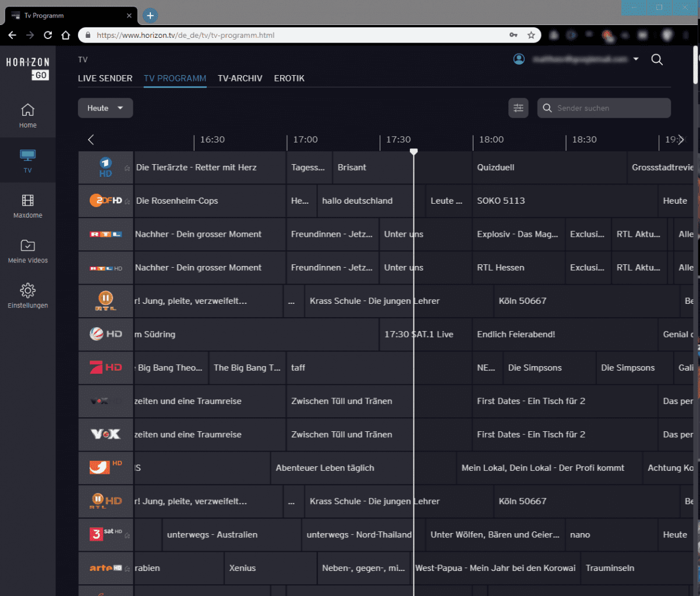Open 17:30 SAT.1 Live programme
The image size is (700, 596).
coord(425,334)
